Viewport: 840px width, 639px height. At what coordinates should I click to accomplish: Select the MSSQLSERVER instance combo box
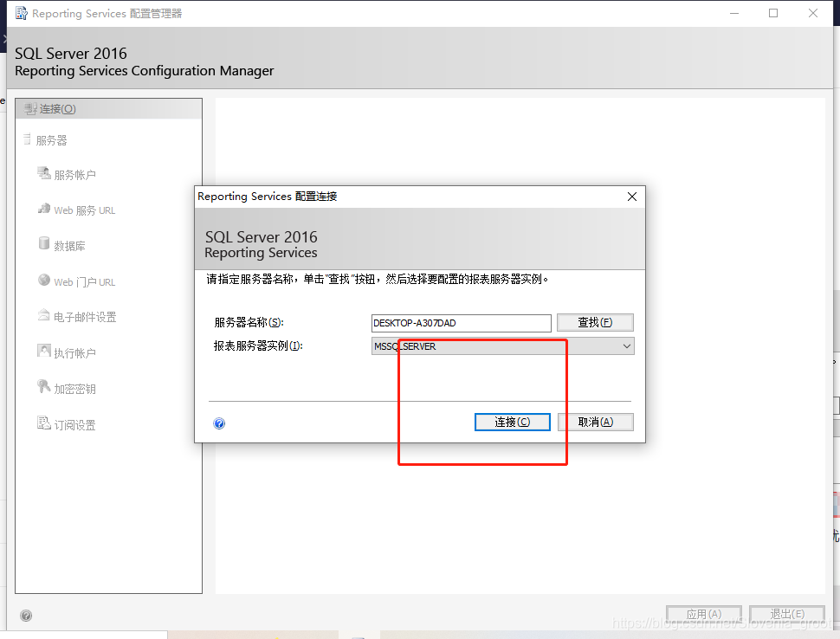coord(502,346)
